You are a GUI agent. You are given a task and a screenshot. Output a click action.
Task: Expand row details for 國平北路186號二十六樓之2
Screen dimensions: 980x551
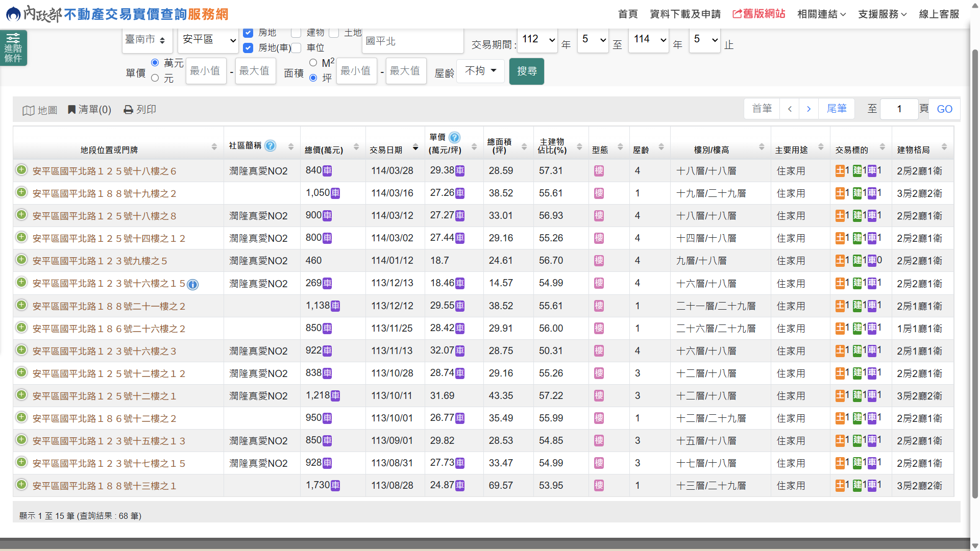[21, 328]
